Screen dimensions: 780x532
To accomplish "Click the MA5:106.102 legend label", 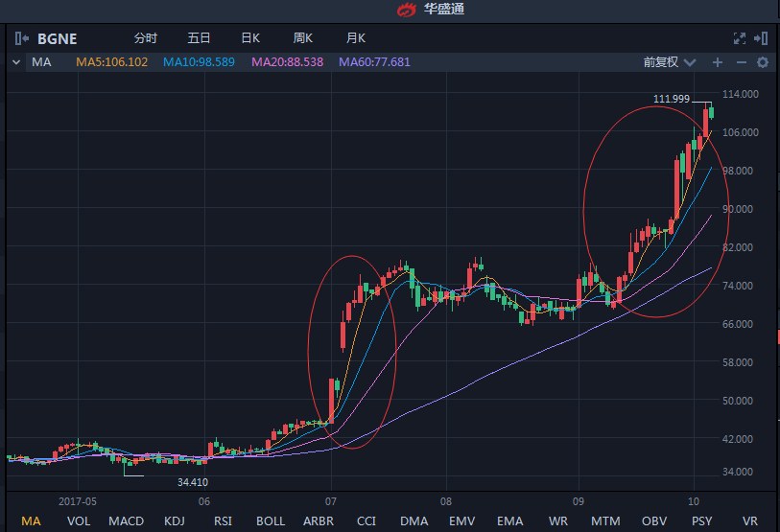I will coord(112,62).
